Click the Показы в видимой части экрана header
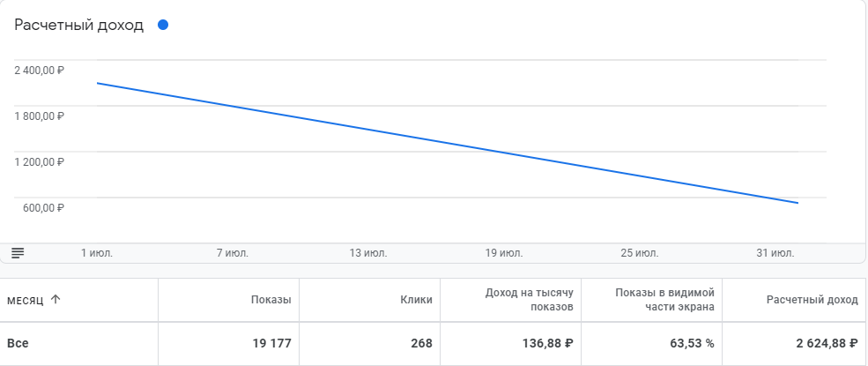 point(670,300)
